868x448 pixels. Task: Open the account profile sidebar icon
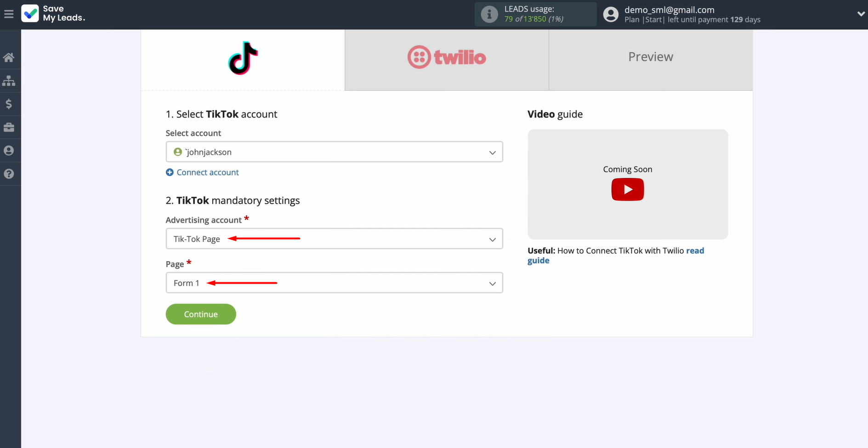click(x=10, y=150)
